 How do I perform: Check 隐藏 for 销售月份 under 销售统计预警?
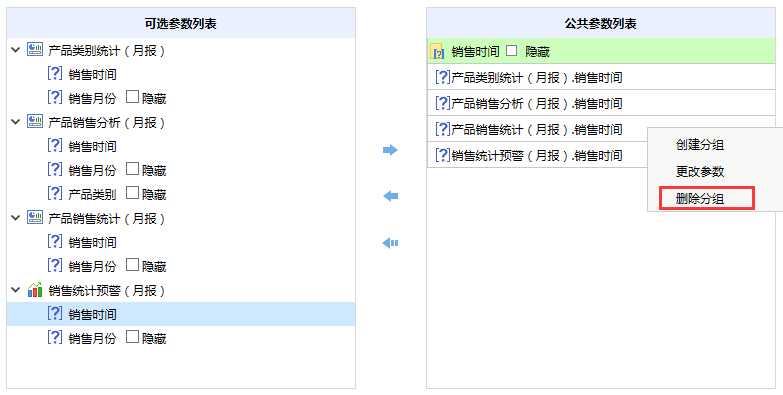132,337
